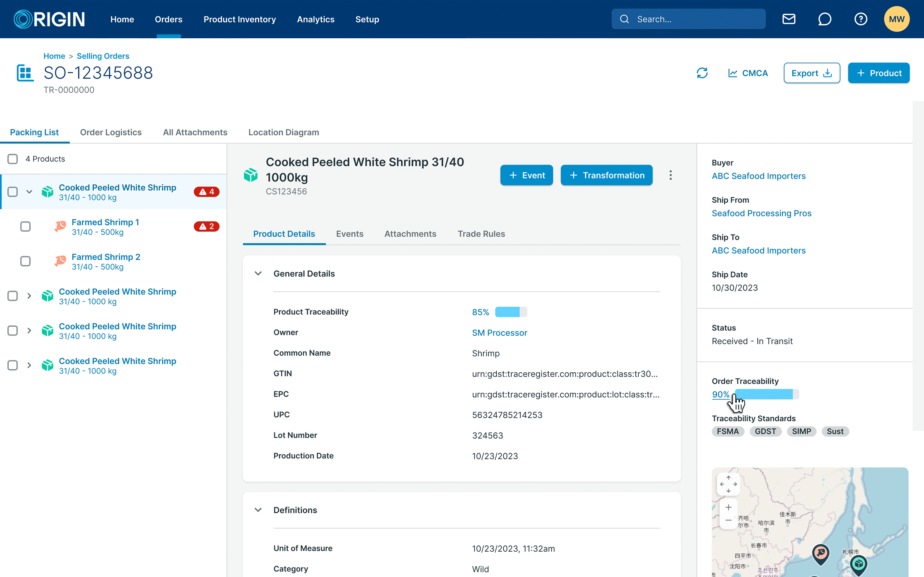Select the Farmed Shrimp 2 checkbox
Screen dimensions: 924x577
click(25, 262)
